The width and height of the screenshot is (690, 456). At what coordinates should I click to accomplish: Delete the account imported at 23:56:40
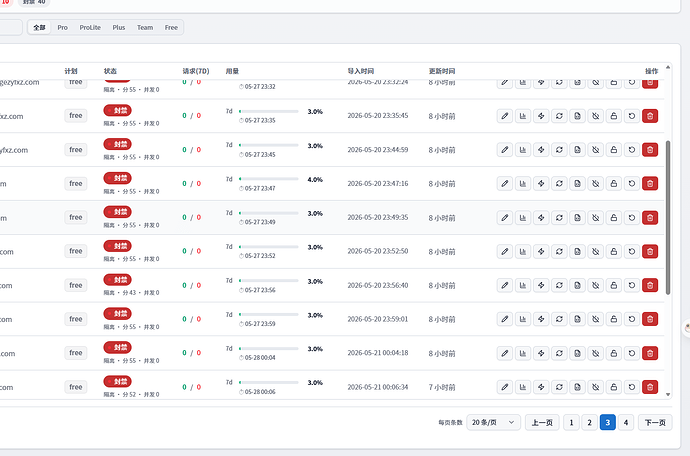point(650,285)
